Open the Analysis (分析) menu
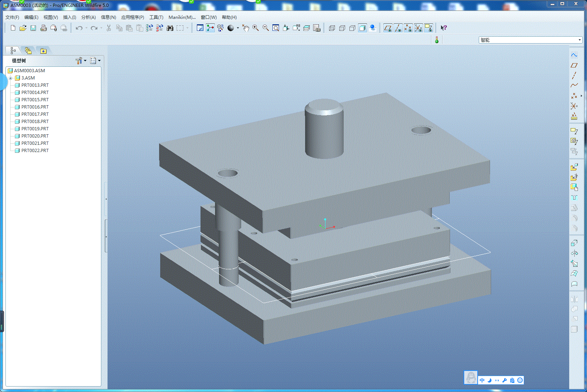 click(88, 17)
